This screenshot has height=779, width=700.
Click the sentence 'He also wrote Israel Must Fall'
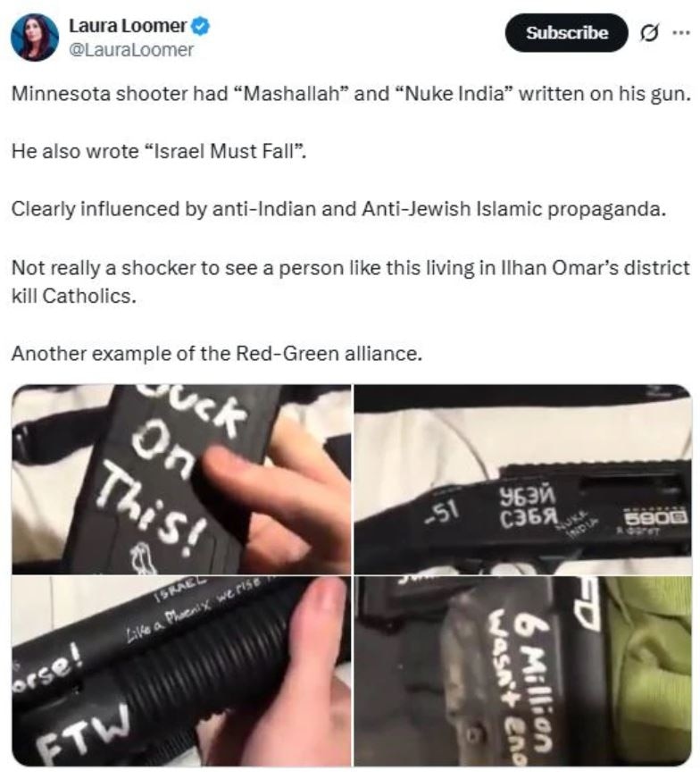[159, 151]
